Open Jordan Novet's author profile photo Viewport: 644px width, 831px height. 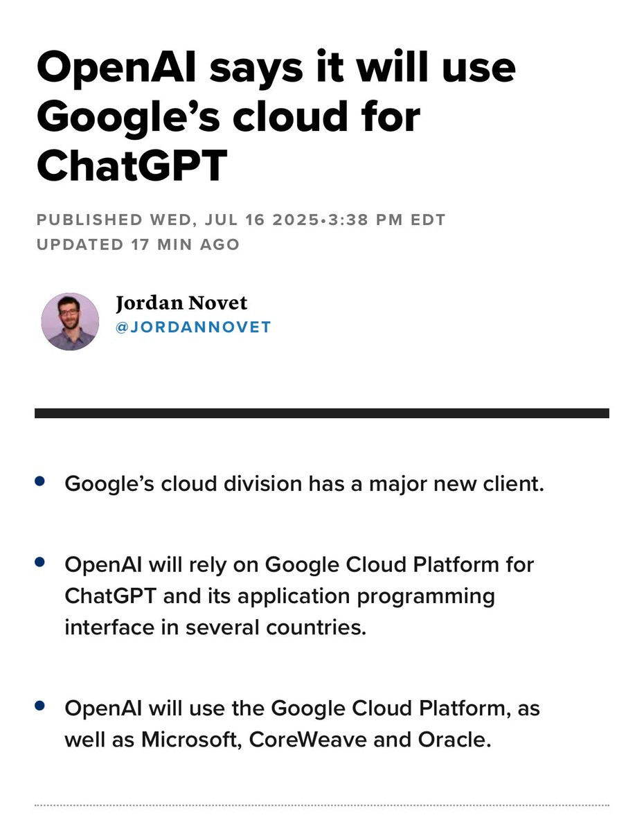coord(70,321)
